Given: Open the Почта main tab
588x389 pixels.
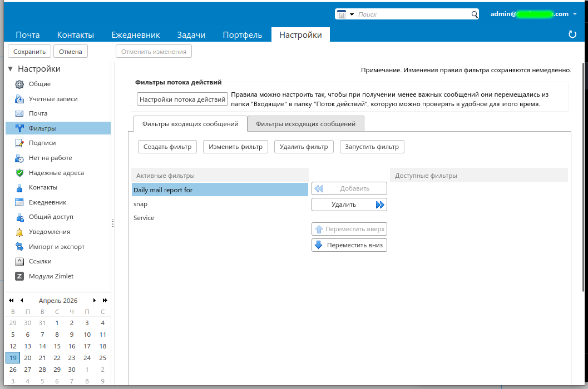Looking at the screenshot, I should [28, 35].
